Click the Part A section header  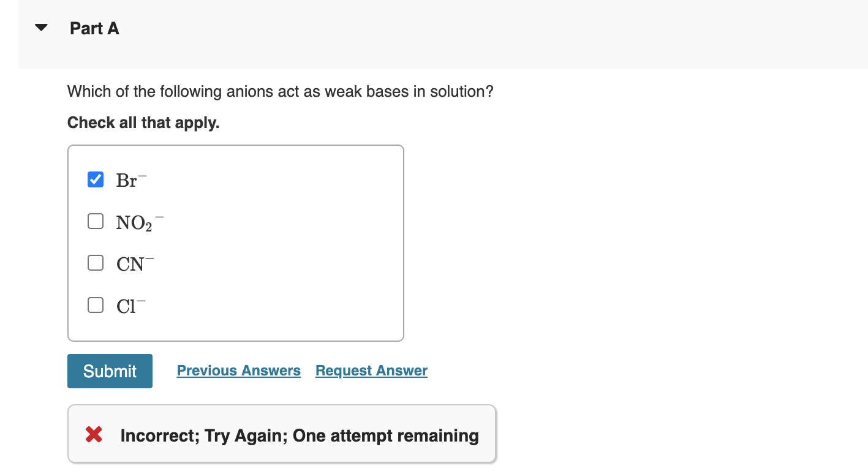coord(94,28)
